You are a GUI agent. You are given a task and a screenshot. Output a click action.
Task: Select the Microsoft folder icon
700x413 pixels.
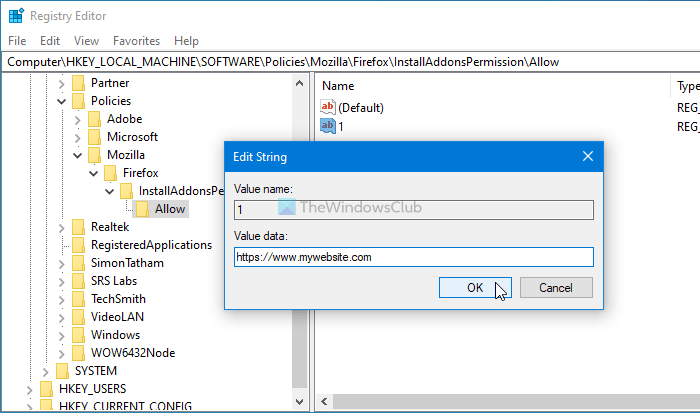pyautogui.click(x=95, y=137)
